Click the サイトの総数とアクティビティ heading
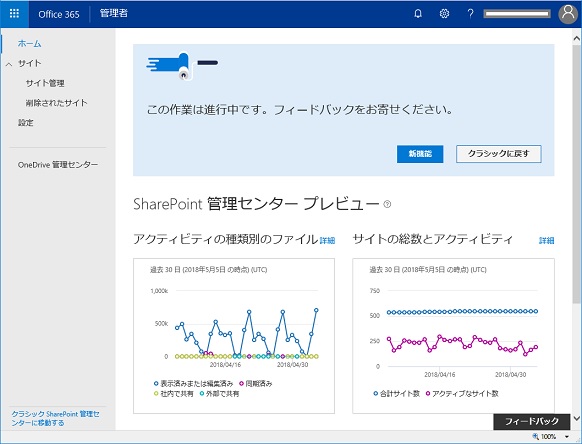The width and height of the screenshot is (582, 444). (x=433, y=239)
